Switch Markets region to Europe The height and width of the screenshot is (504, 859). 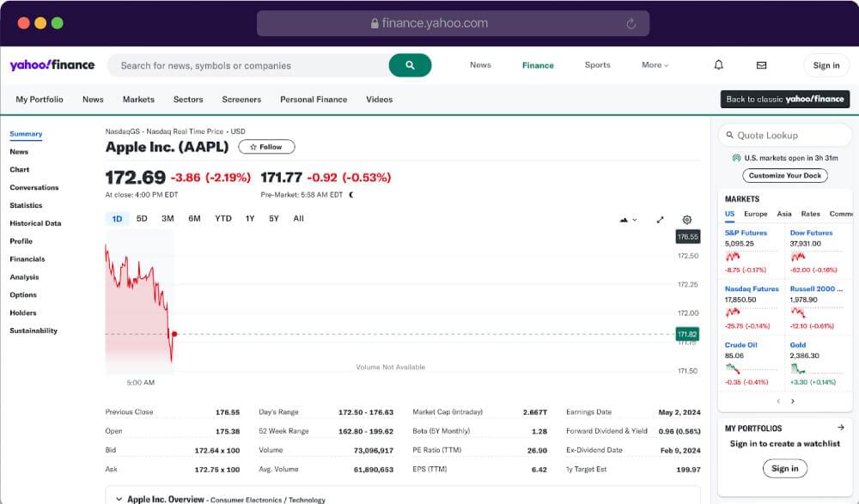pos(756,213)
